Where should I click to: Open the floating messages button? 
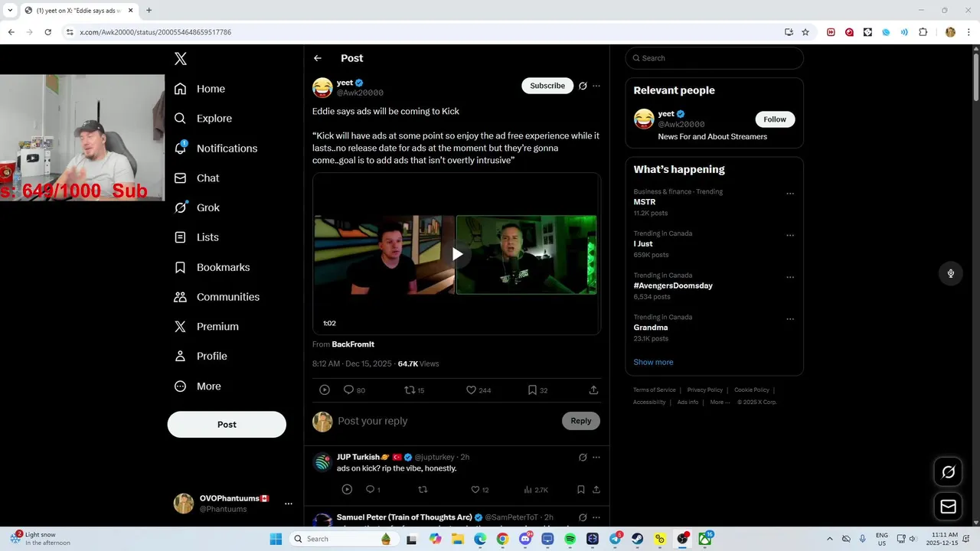tap(948, 507)
